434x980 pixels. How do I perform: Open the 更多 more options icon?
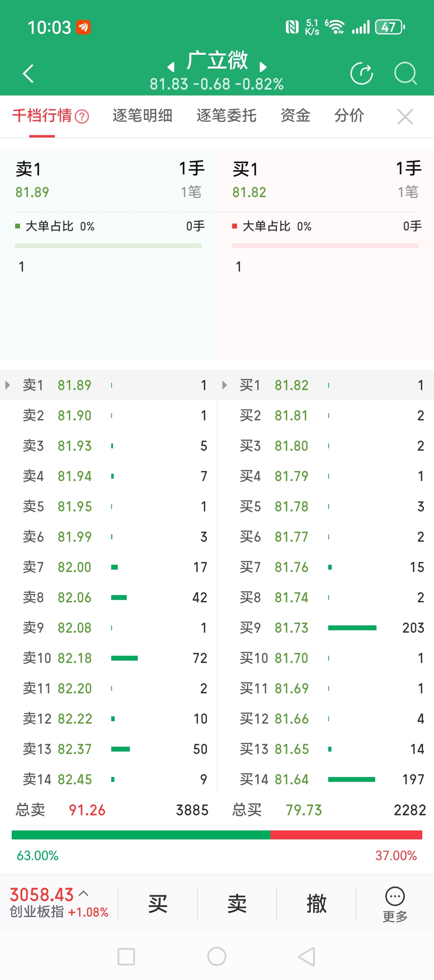[395, 904]
